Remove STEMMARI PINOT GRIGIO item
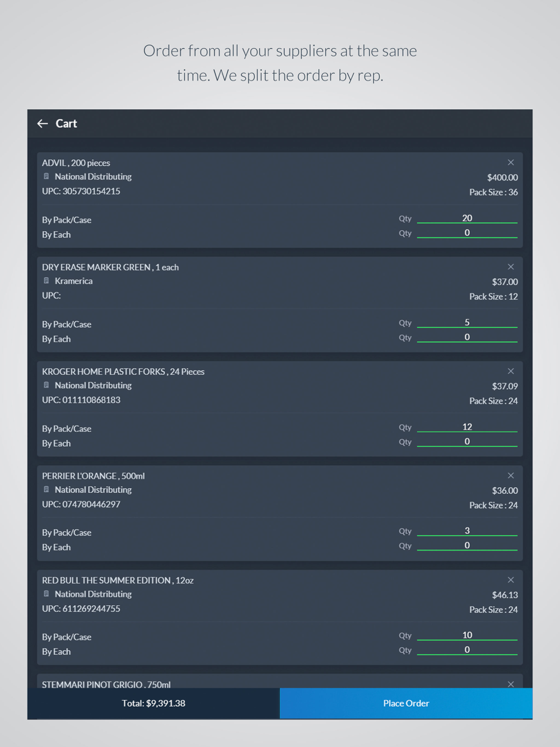 (511, 684)
